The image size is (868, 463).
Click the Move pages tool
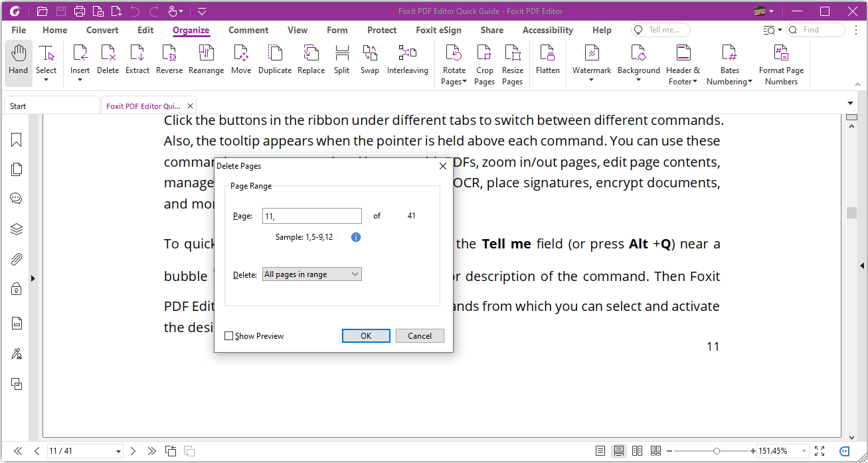tap(241, 60)
